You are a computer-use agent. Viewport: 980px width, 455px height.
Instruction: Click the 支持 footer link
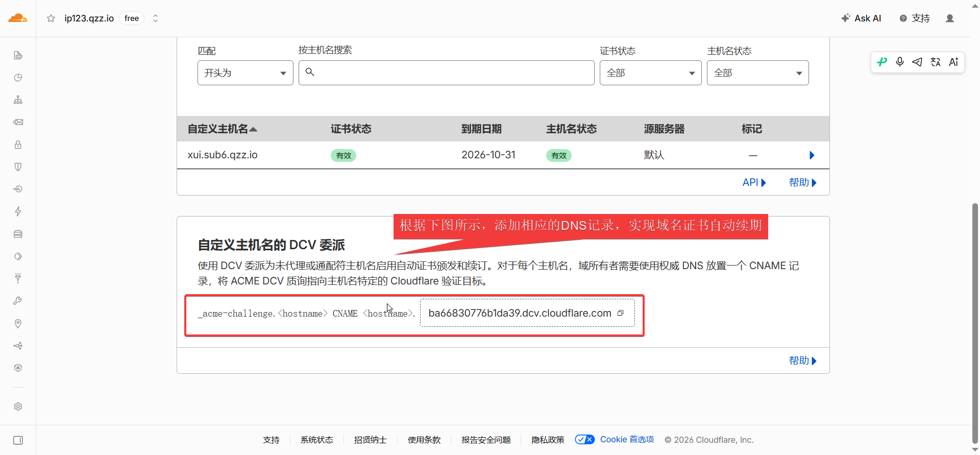(x=272, y=440)
